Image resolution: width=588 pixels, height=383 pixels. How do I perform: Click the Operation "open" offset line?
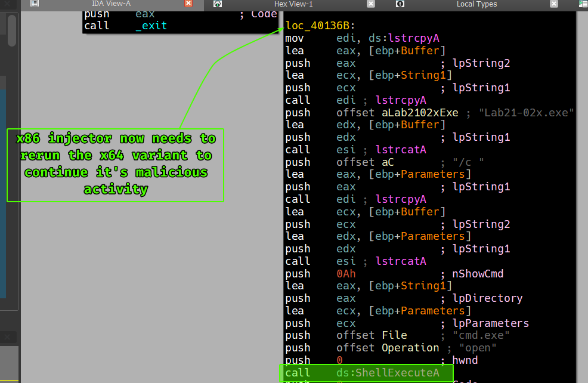click(387, 348)
